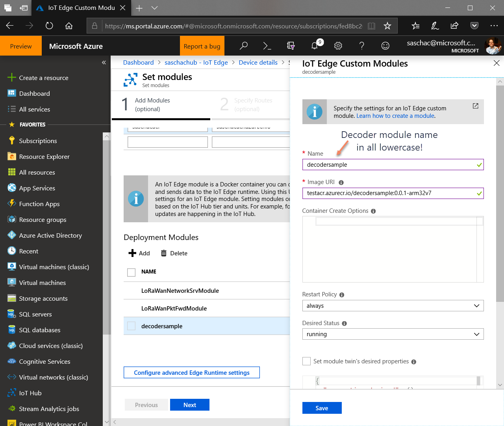Click the search magnifier in Azure header

click(x=244, y=46)
